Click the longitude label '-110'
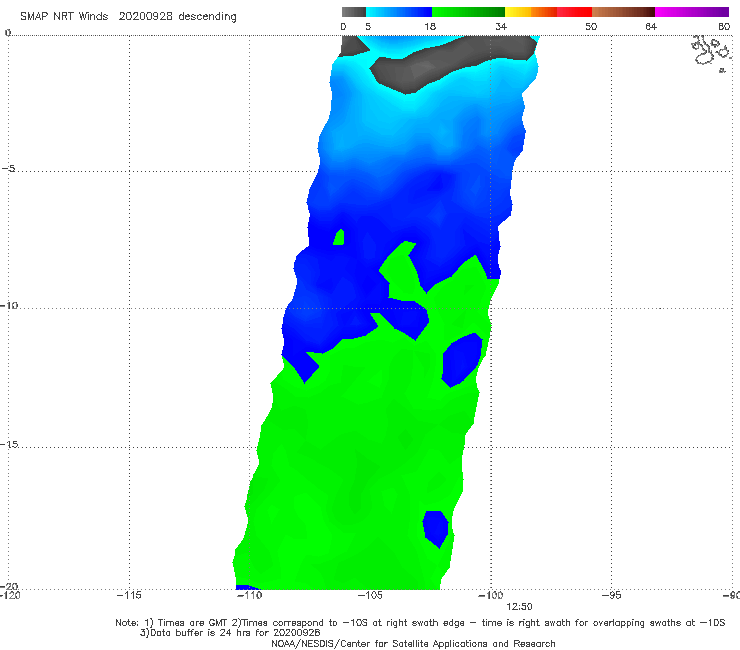740x650 pixels. click(250, 595)
